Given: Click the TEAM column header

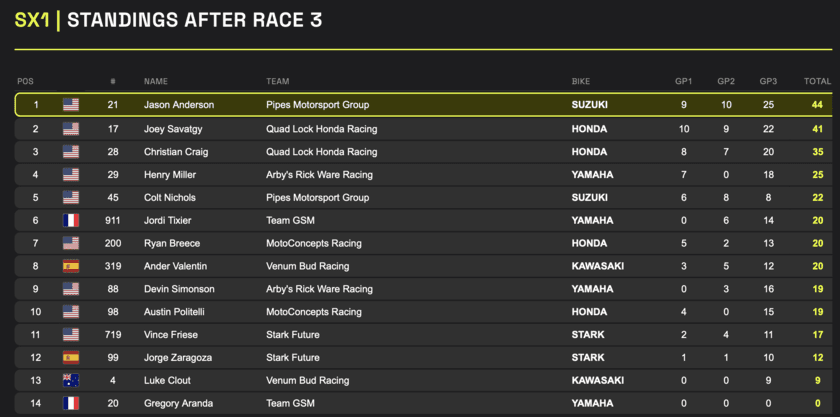Looking at the screenshot, I should [277, 81].
